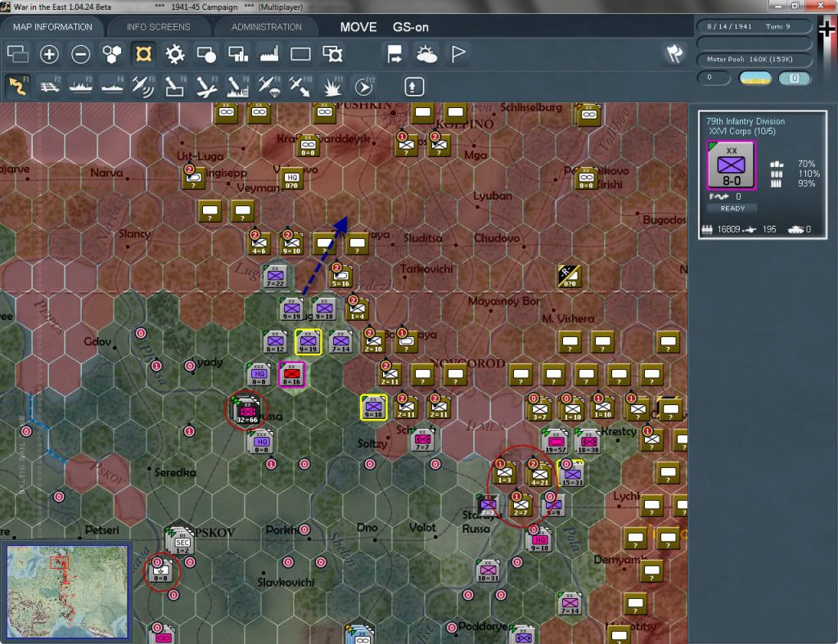Click the German cross flag icon
Screen dimensions: 838x644
tap(827, 28)
